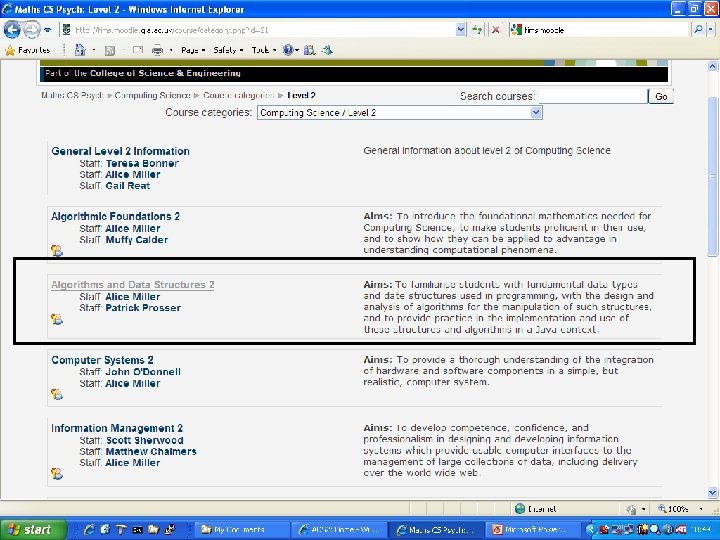Click the search magnifier icon in toolbar
Screen dimensions: 720x540
tap(698, 30)
